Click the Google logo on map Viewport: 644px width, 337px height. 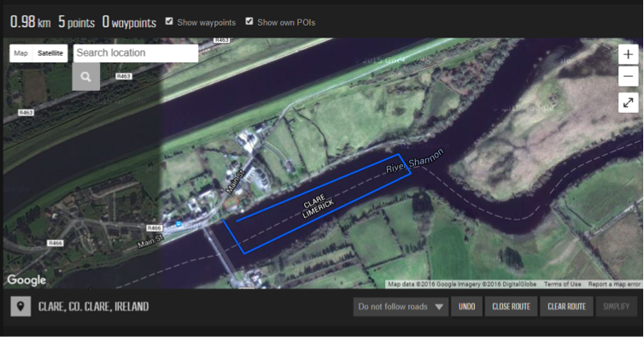tap(26, 281)
